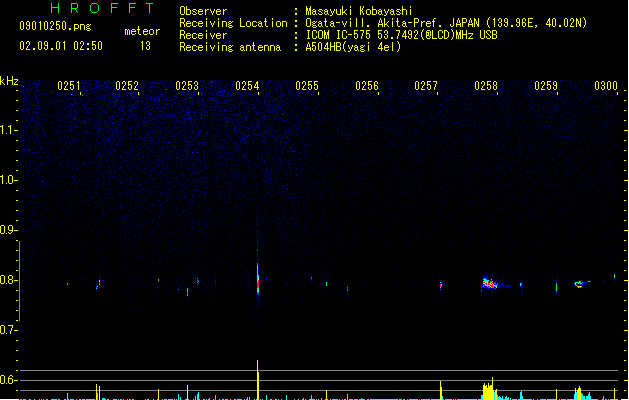Screen dimensions: 629x400
Task: Click the tallest yellow power spike at 0254
Action: click(x=258, y=379)
